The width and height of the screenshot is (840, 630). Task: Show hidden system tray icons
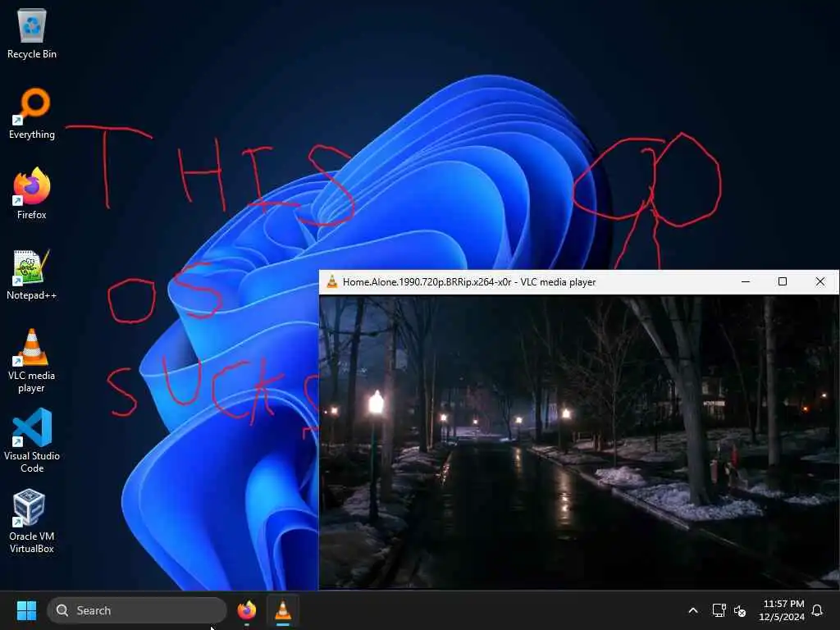point(692,610)
